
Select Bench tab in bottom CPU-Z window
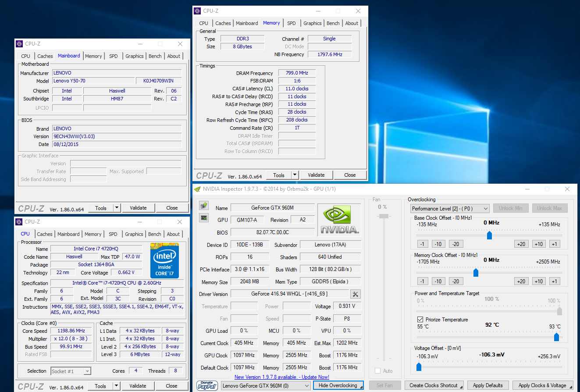click(x=155, y=234)
